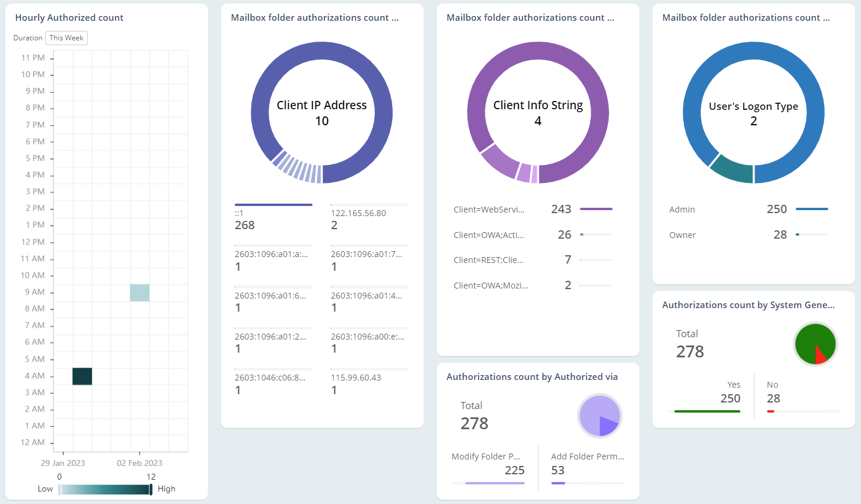Click the Modify Folder P... count 225
Screen dimensions: 861x504
514,470
